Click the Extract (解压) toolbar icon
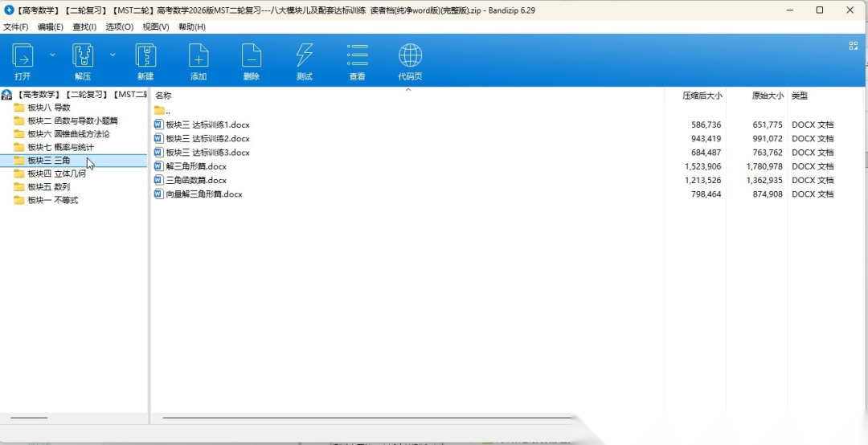 pos(83,56)
